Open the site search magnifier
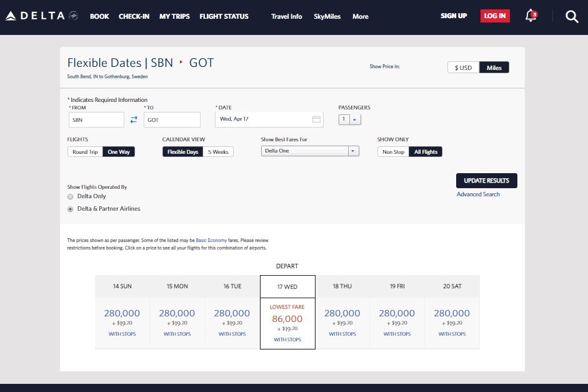 tap(572, 16)
